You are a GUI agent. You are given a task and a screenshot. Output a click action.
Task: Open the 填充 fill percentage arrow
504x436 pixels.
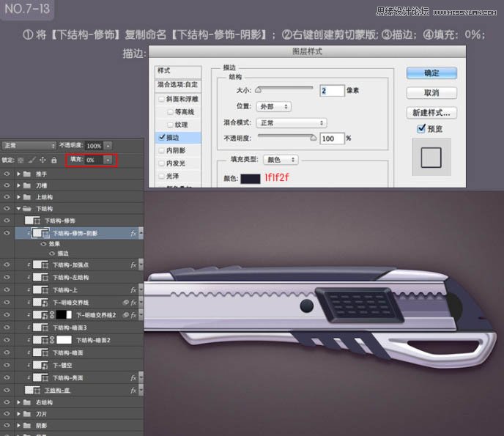(108, 160)
